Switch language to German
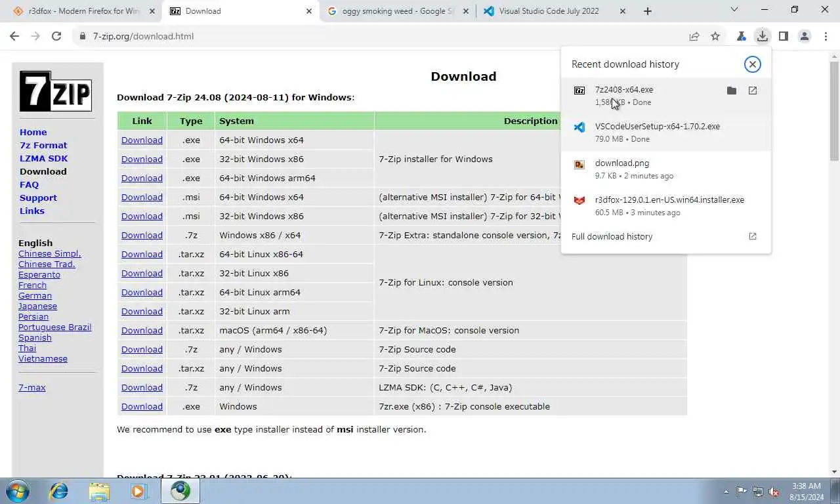 tap(35, 296)
